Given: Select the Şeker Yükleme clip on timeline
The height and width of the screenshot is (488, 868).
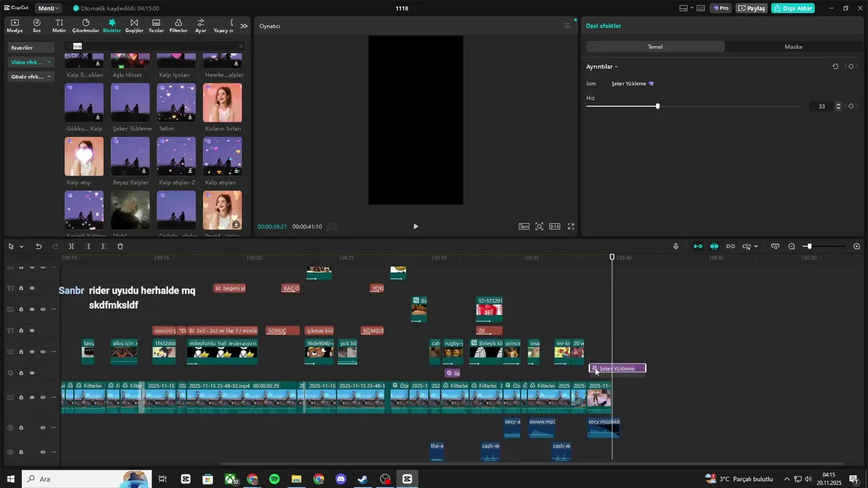Looking at the screenshot, I should pyautogui.click(x=617, y=369).
